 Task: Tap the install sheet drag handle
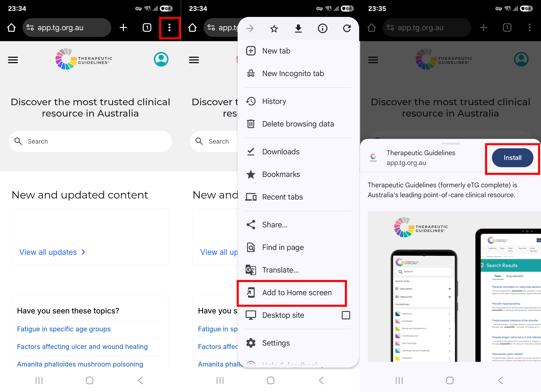click(450, 144)
